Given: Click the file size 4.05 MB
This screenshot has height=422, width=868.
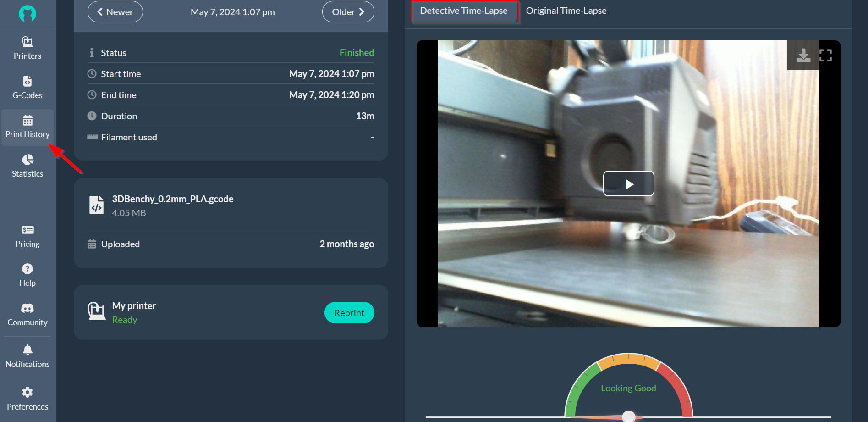Looking at the screenshot, I should coord(129,213).
